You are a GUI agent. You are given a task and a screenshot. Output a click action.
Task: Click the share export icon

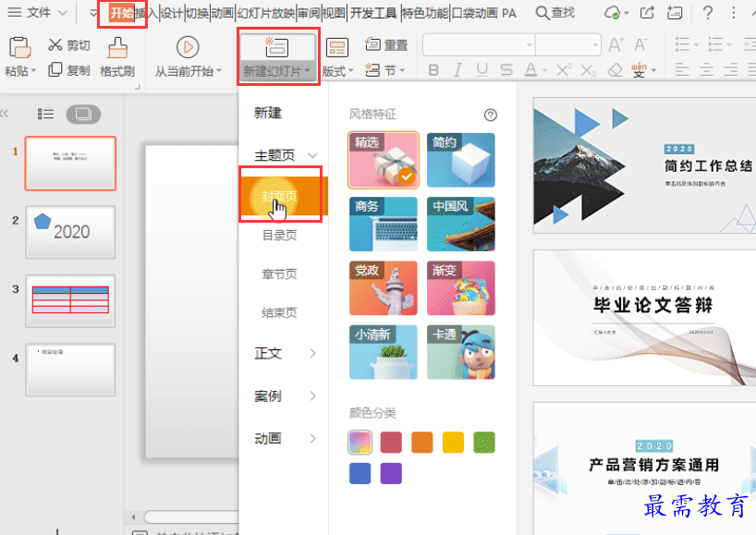647,13
